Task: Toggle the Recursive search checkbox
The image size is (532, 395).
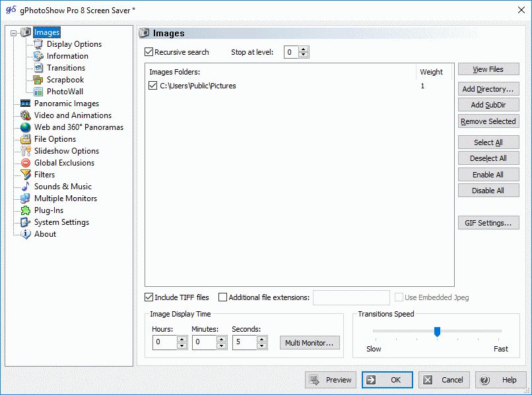Action: coord(149,52)
